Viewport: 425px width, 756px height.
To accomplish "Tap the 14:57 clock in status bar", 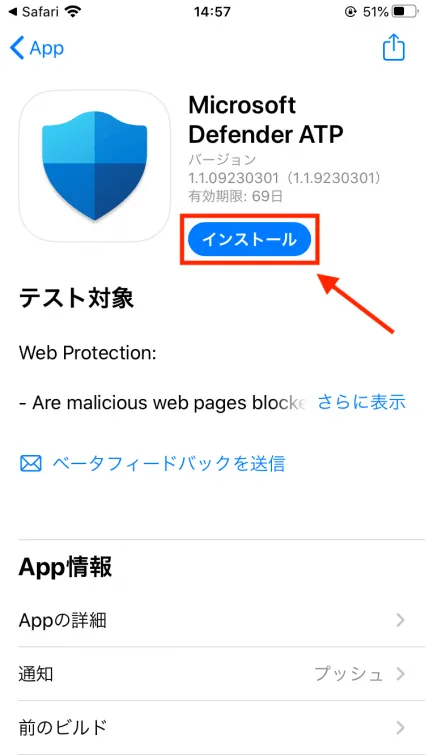I will [212, 12].
